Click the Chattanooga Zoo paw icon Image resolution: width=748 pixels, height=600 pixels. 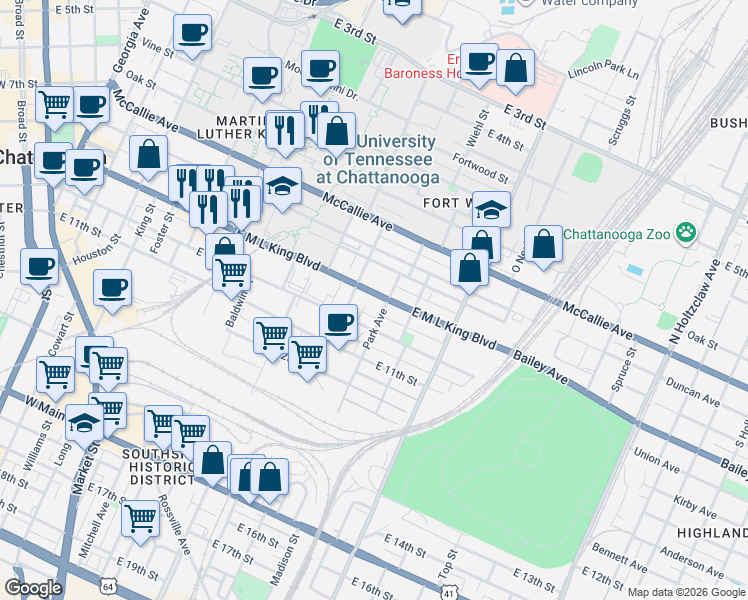[x=686, y=234]
